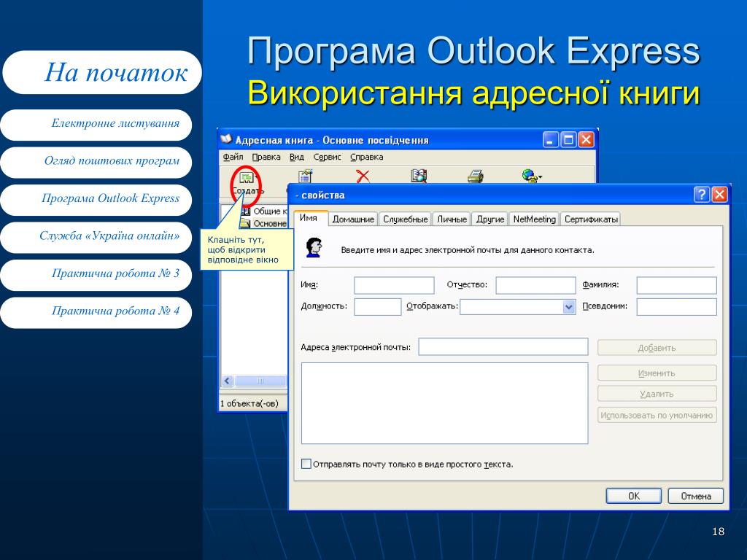Close the properties dialog with red X
The width and height of the screenshot is (747, 560).
719,194
